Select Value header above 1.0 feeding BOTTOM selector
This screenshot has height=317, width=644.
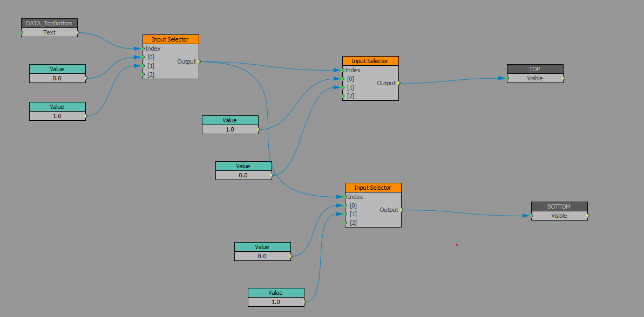[276, 293]
